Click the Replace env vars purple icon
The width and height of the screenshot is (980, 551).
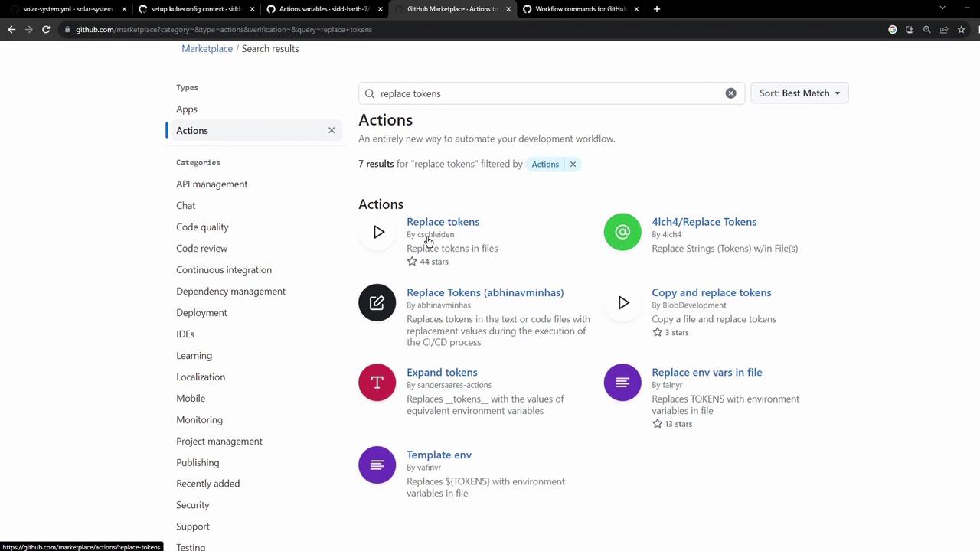622,383
